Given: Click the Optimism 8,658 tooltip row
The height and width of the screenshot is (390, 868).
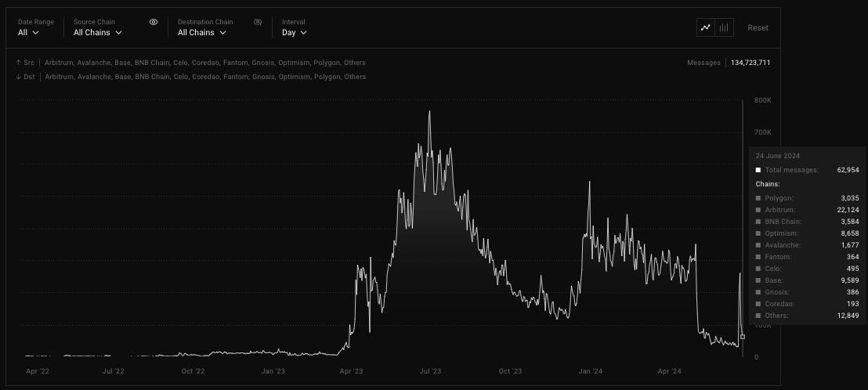Looking at the screenshot, I should [x=807, y=233].
